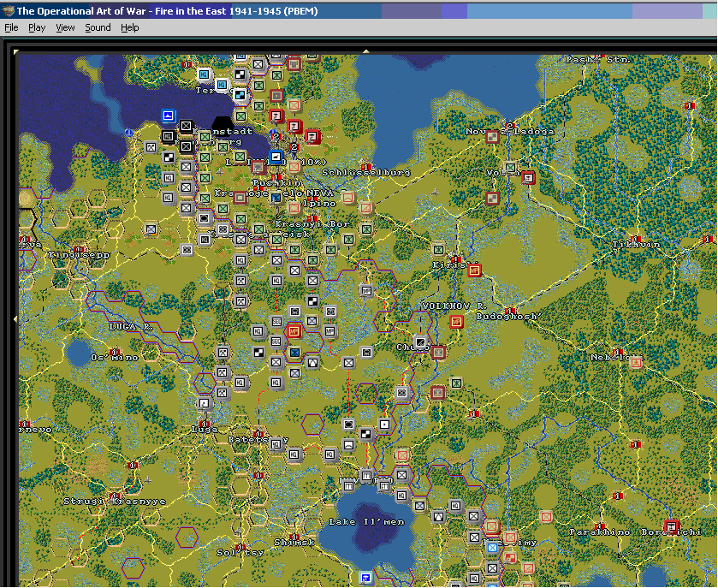Click the Lake Il'men label
Screen dimensions: 718x588
[366, 522]
